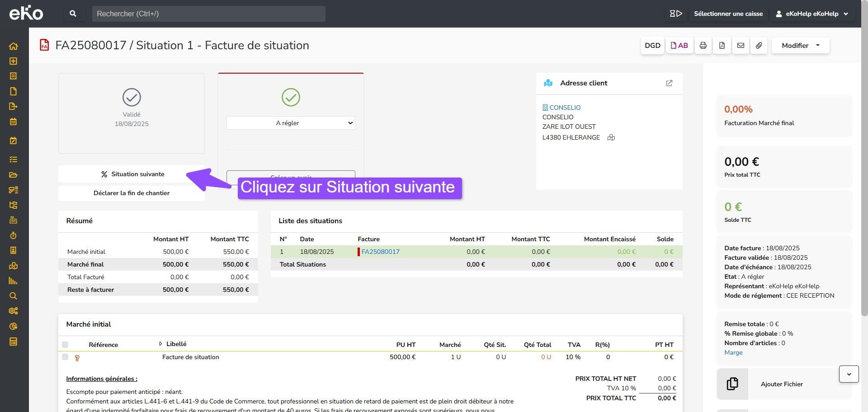The width and height of the screenshot is (868, 412).
Task: Click the paperclip attachment icon
Action: point(759,46)
